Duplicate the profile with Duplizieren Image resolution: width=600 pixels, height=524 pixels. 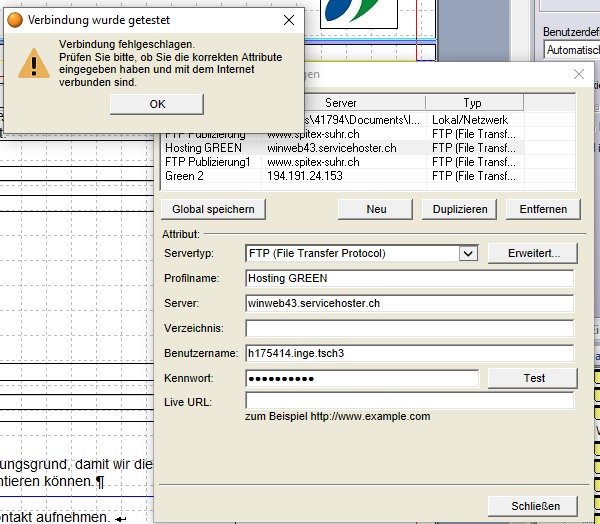click(460, 209)
